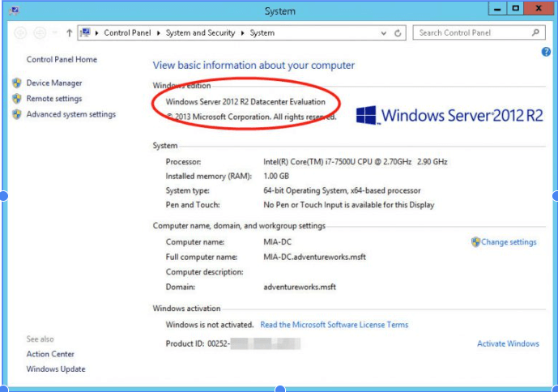Expand the chevron after Control Panel breadcrumb
This screenshot has height=392, width=558.
[161, 33]
